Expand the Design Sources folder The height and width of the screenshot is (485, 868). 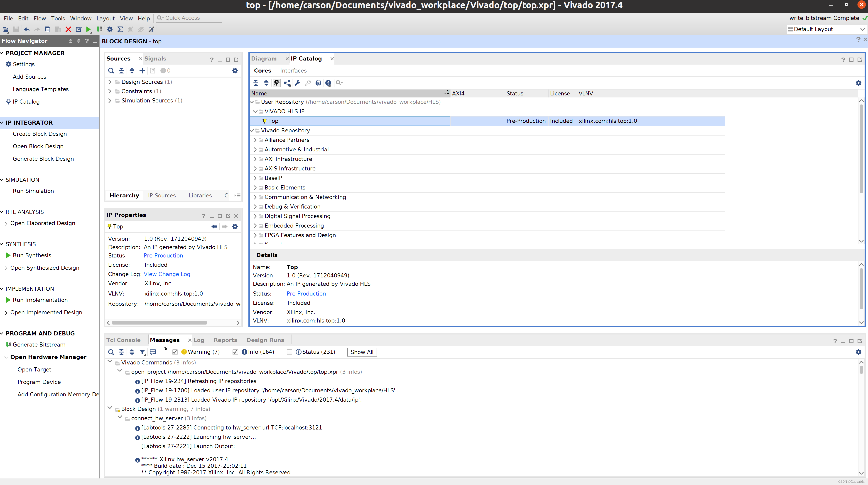pos(110,82)
